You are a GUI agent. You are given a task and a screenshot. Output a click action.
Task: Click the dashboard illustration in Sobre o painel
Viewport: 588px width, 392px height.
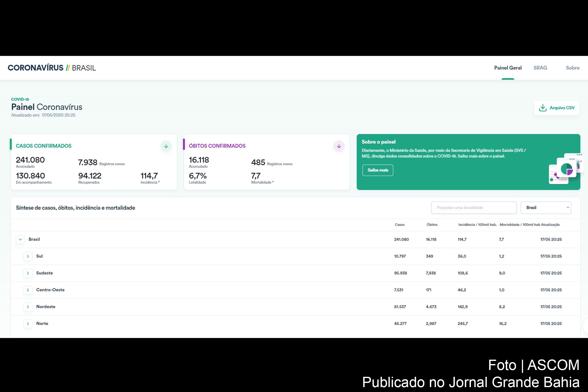566,169
